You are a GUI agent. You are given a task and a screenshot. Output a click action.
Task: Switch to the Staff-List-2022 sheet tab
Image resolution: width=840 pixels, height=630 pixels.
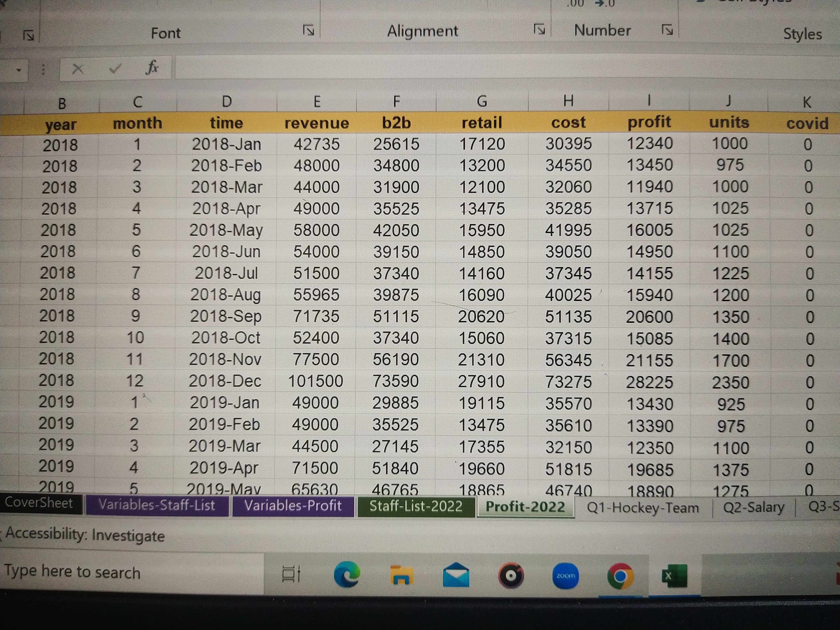(416, 506)
